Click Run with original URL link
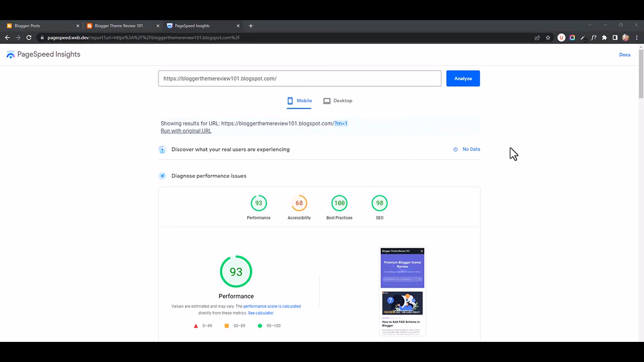 186,131
